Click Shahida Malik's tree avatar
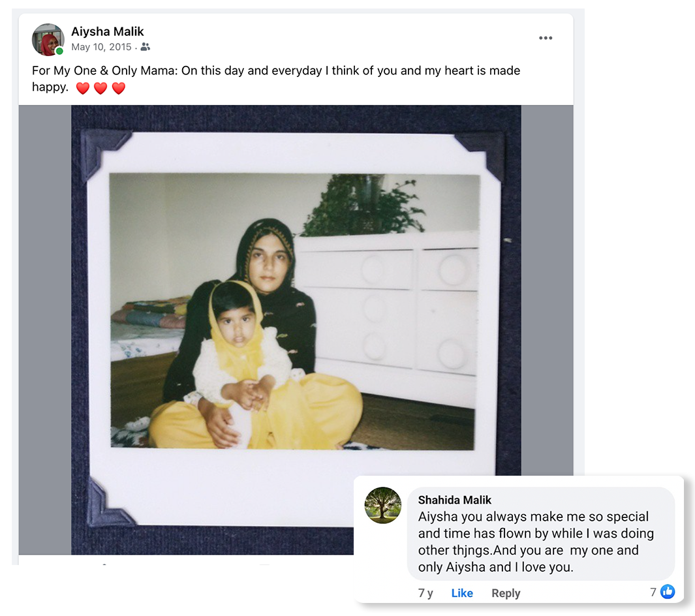 pyautogui.click(x=383, y=505)
